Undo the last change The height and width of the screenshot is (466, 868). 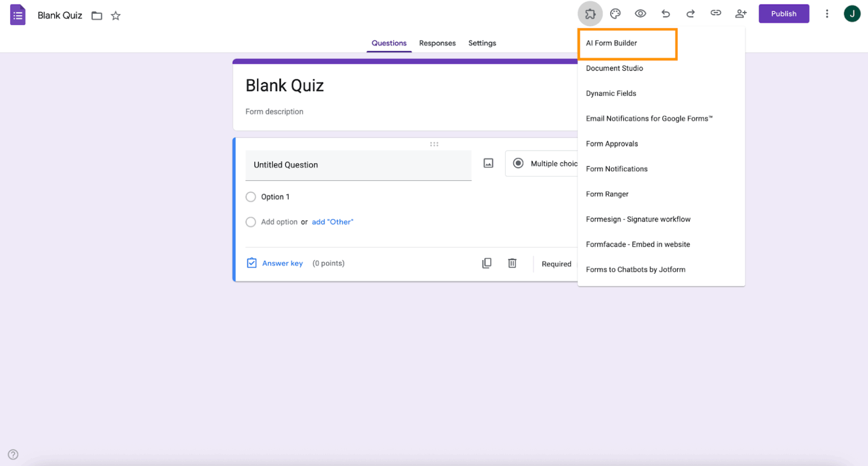[666, 13]
